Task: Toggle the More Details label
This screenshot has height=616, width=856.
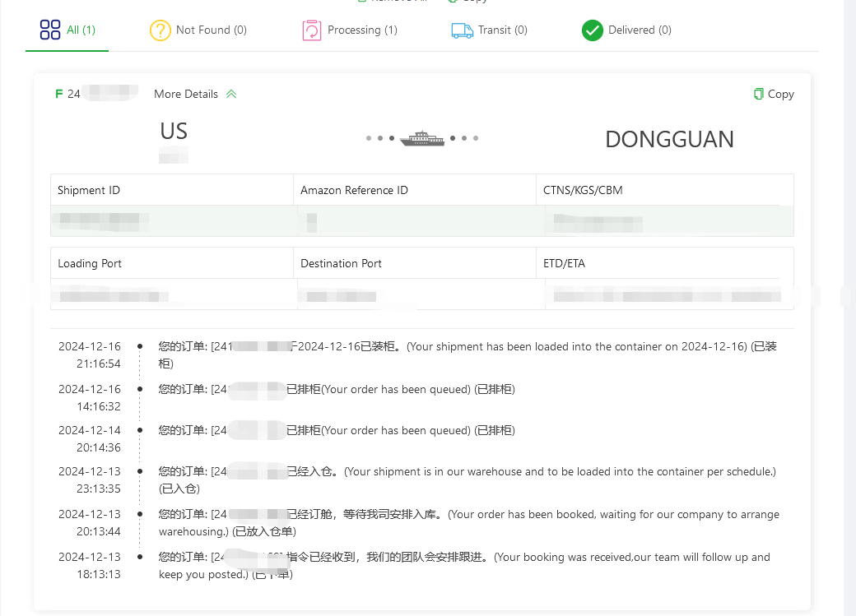Action: (x=186, y=94)
